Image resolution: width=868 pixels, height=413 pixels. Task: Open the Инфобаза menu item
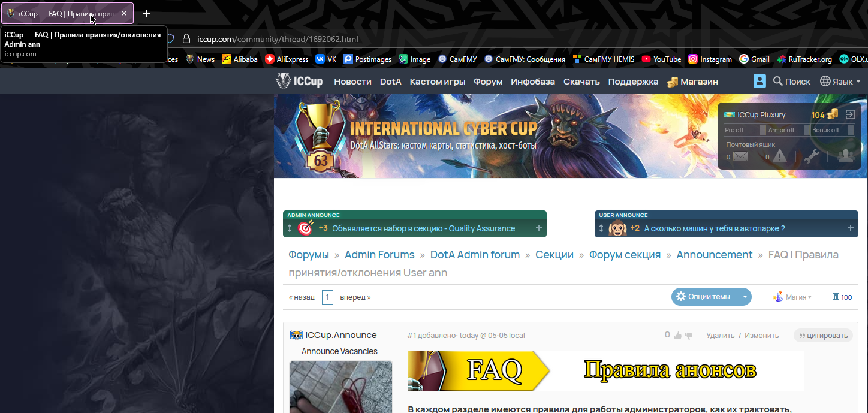(x=533, y=82)
